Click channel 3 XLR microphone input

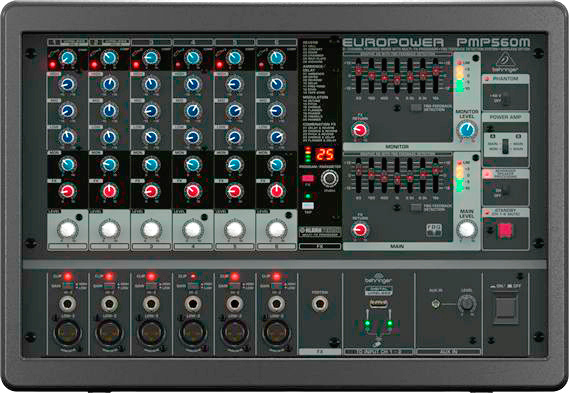click(151, 333)
